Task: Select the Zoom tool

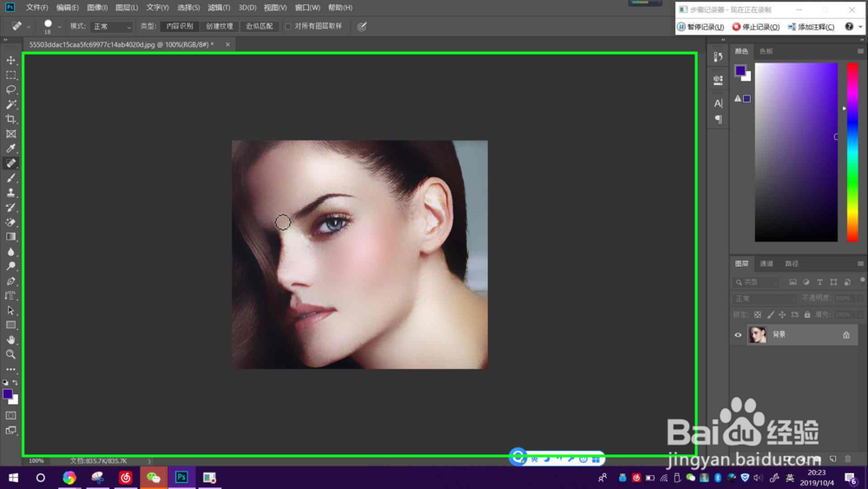Action: [x=10, y=354]
